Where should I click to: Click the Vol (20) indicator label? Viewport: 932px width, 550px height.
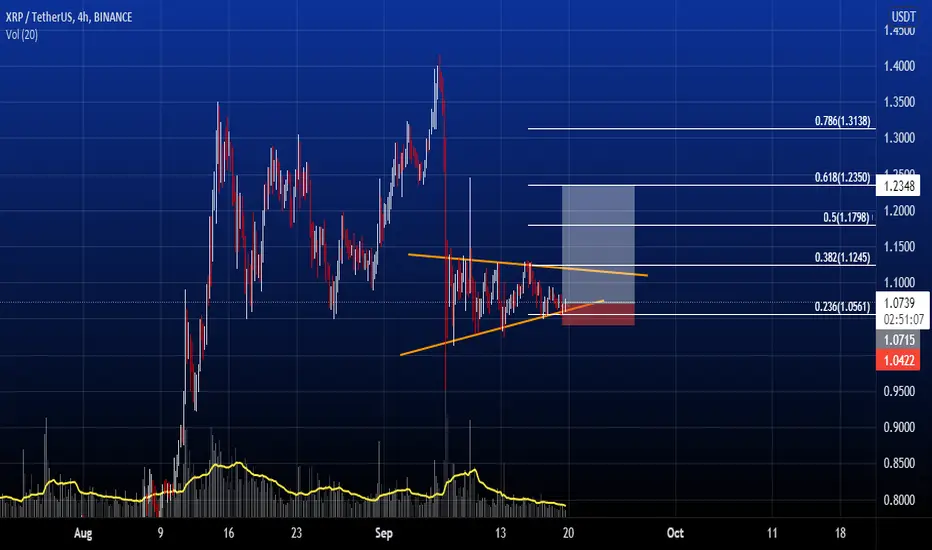(x=22, y=35)
